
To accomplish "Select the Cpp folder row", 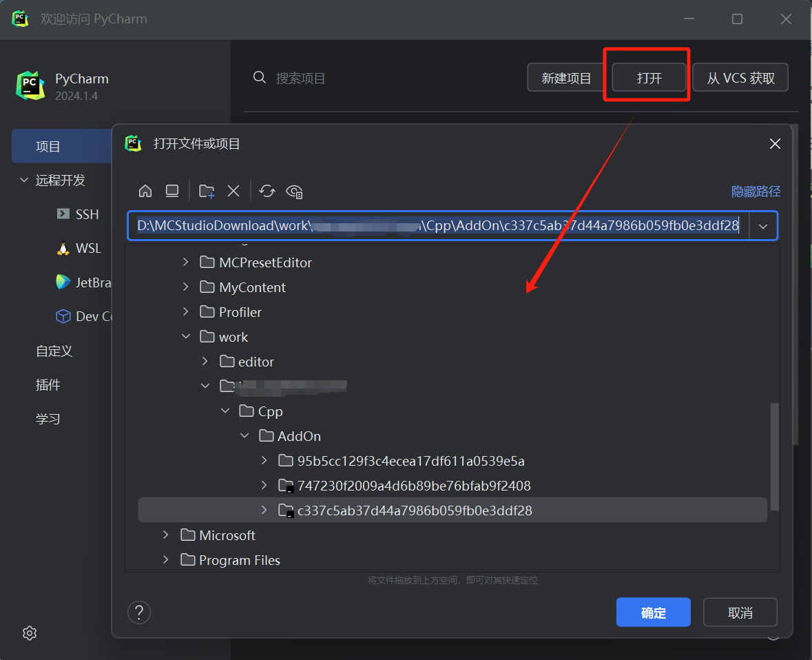I will [452, 411].
